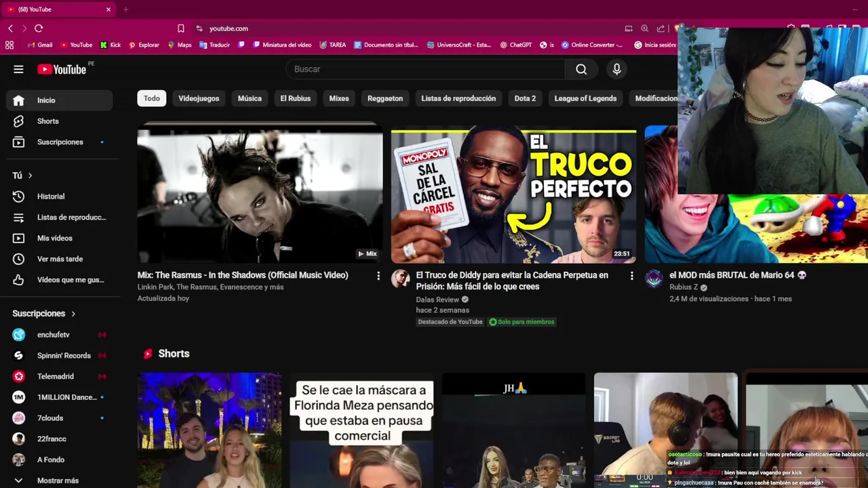Open the TAREA bookmark
The image size is (868, 488).
click(x=332, y=45)
